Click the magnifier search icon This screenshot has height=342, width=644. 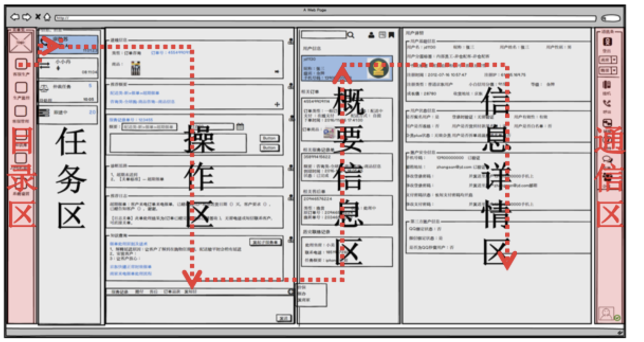click(351, 35)
